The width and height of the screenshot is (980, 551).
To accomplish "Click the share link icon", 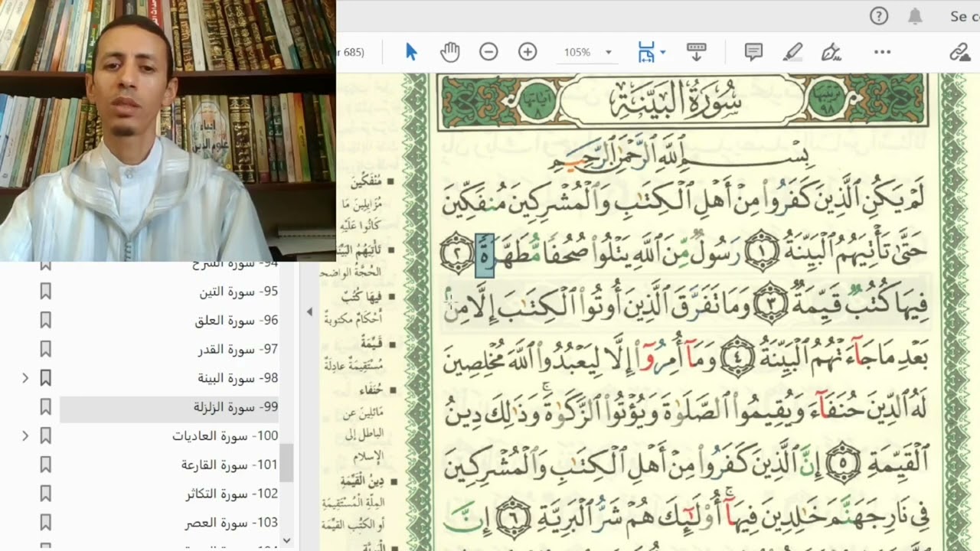I will [959, 52].
